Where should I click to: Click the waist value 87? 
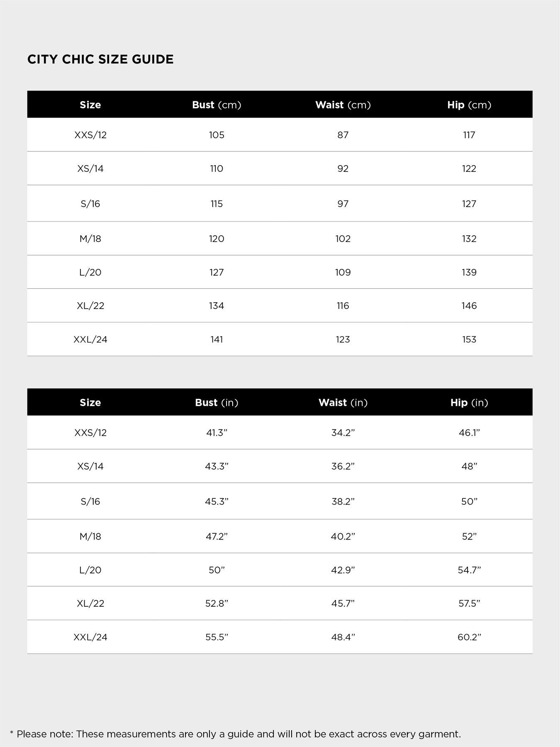[x=343, y=135]
